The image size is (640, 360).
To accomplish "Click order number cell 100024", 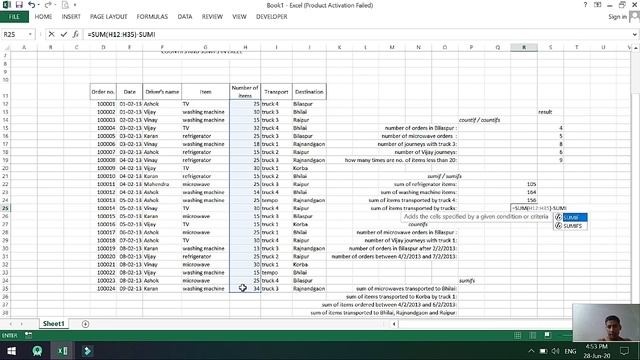I will pos(103,289).
